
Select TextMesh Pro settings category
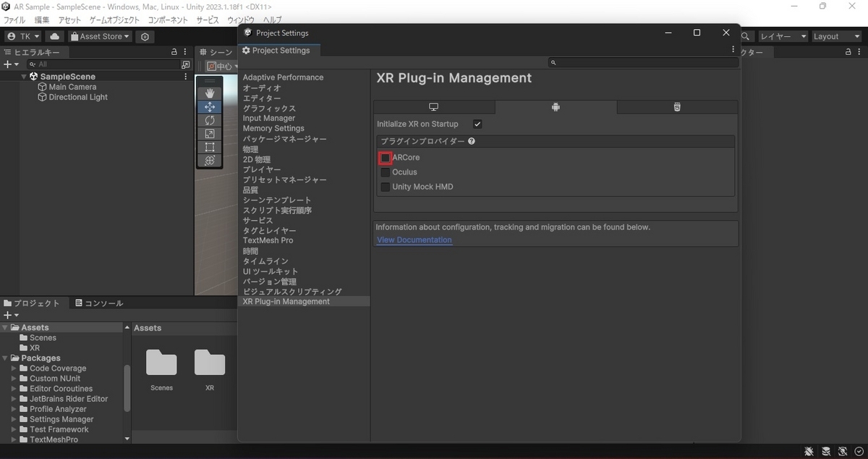tap(268, 240)
